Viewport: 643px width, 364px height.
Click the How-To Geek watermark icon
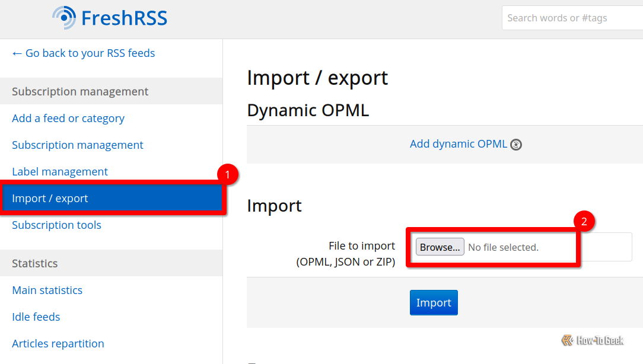point(567,340)
